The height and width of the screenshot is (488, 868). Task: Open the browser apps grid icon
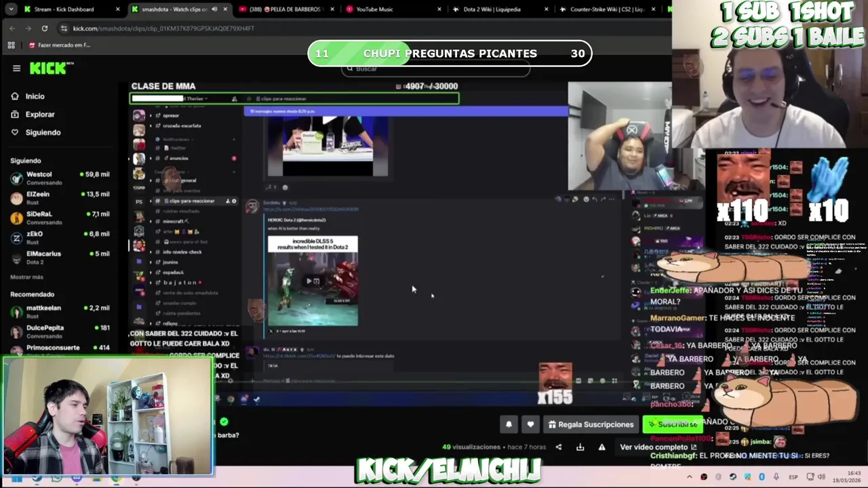(x=12, y=45)
